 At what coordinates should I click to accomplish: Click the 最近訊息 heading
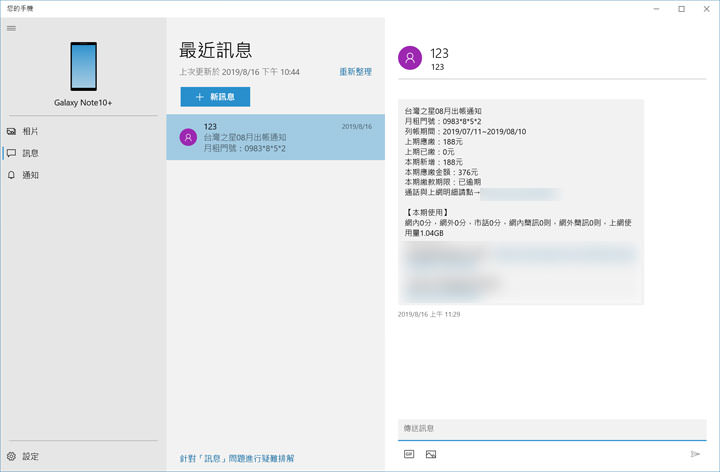[x=216, y=50]
